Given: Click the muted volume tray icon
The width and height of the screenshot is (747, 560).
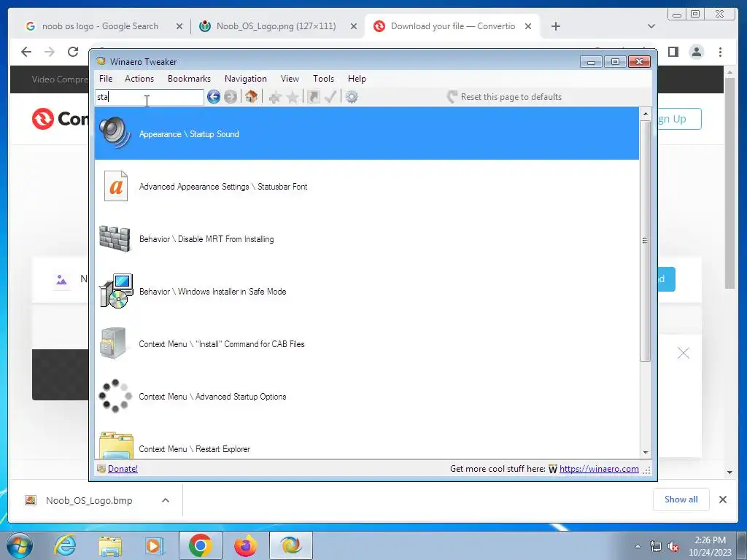Looking at the screenshot, I should 673,547.
